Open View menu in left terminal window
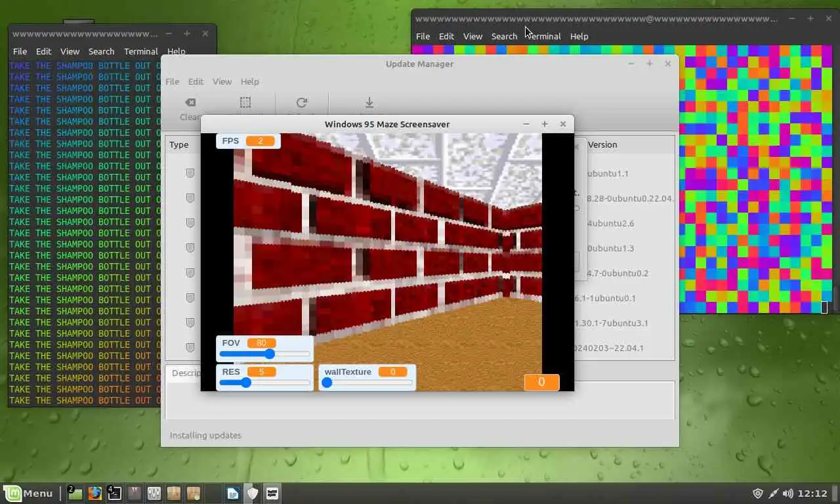Viewport: 840px width, 504px height. [x=70, y=51]
